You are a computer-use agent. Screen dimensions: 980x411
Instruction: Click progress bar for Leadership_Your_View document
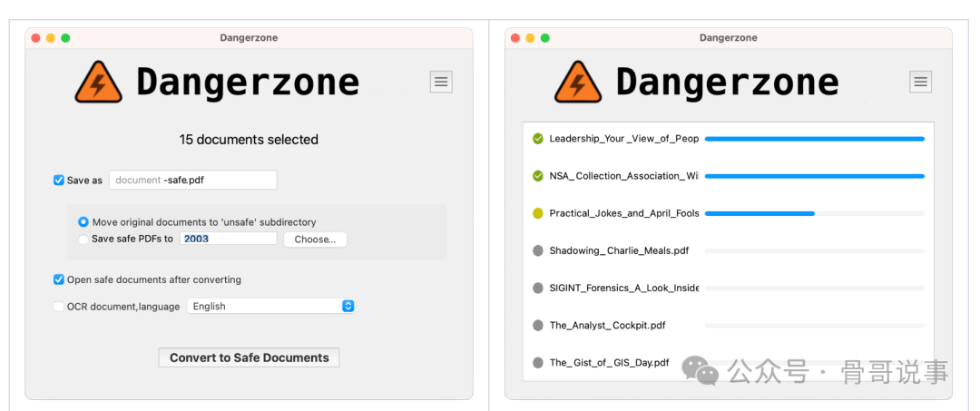tap(814, 139)
